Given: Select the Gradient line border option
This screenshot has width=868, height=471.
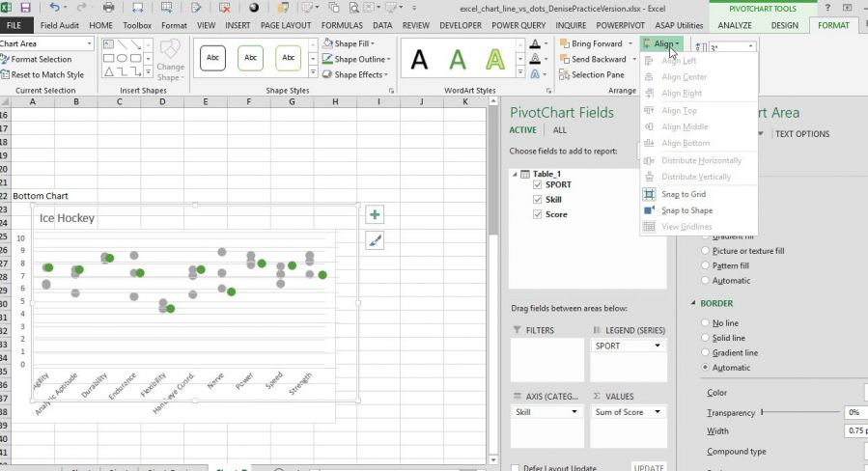Looking at the screenshot, I should pos(705,352).
